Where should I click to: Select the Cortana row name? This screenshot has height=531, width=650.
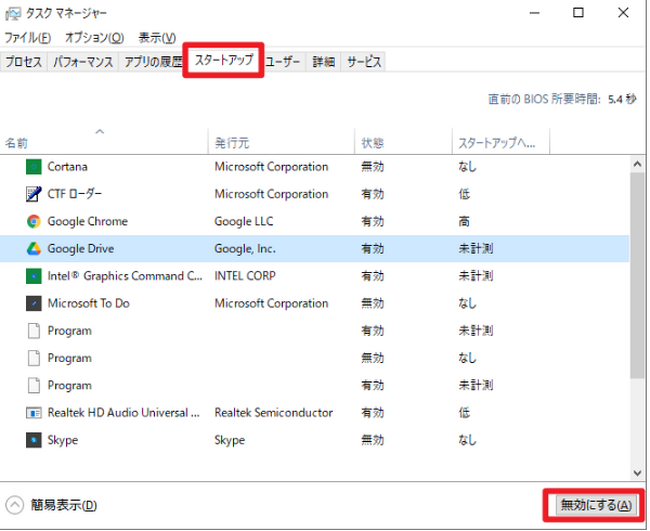point(67,167)
